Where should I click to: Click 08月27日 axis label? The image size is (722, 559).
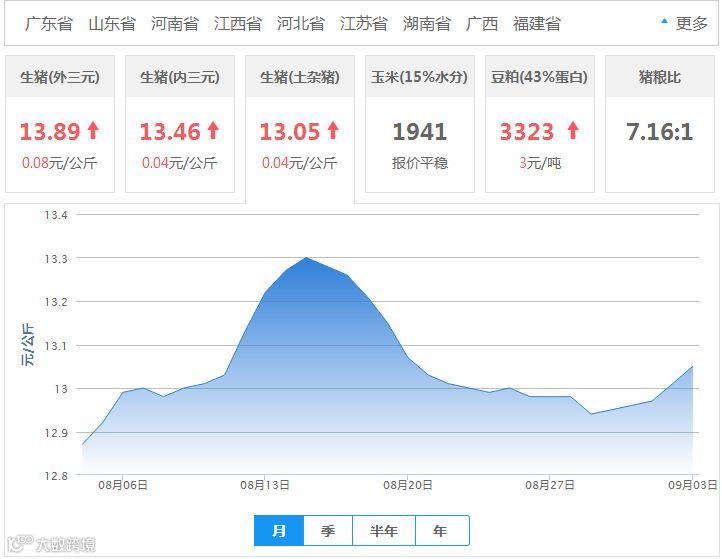tap(550, 485)
